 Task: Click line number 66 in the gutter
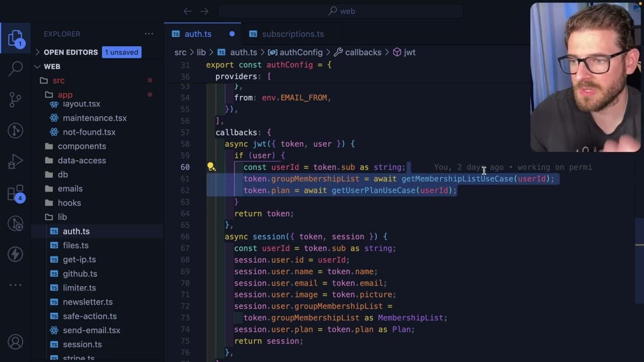coord(185,237)
